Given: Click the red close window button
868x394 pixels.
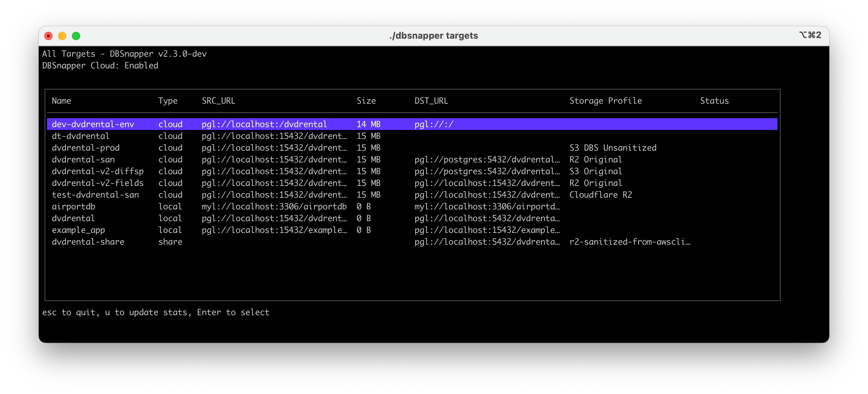Looking at the screenshot, I should (48, 36).
